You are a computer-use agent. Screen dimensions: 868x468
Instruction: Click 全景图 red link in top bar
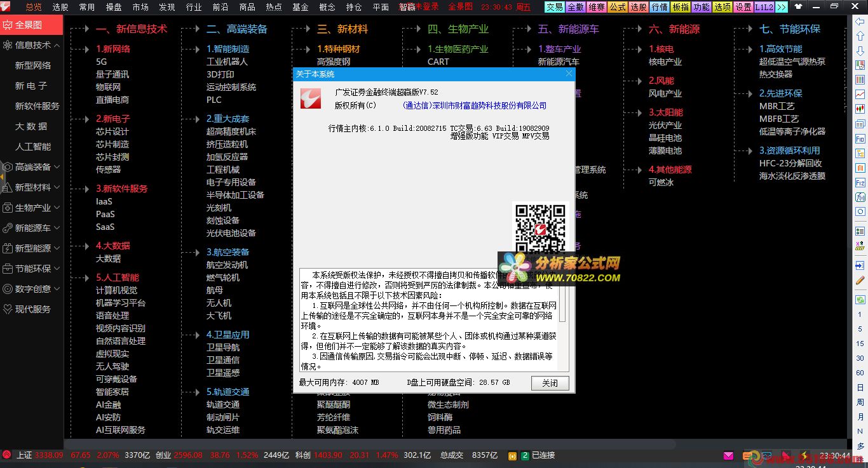[x=461, y=7]
